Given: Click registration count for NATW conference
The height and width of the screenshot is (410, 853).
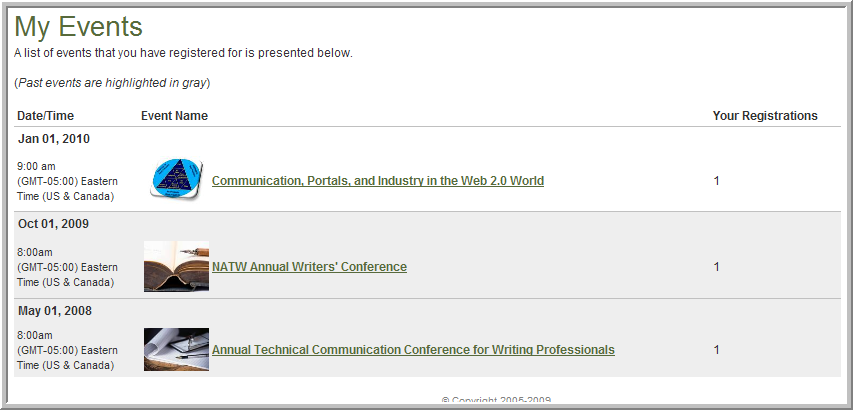Looking at the screenshot, I should point(716,267).
